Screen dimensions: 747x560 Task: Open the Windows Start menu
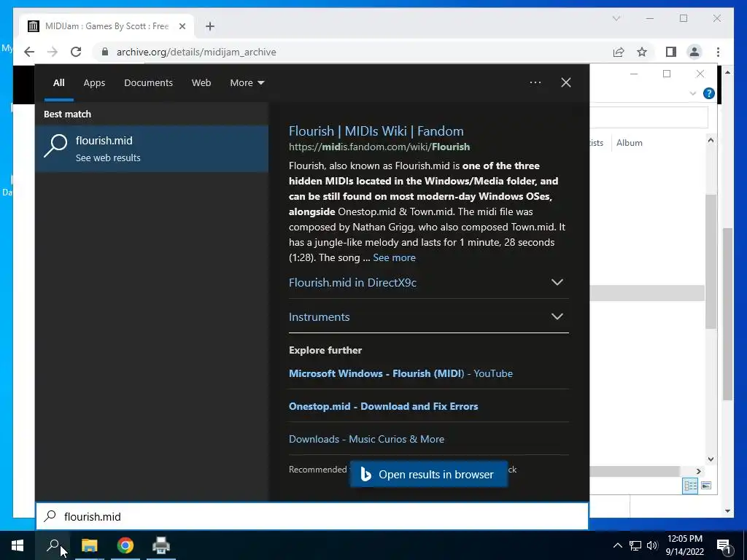(x=18, y=545)
